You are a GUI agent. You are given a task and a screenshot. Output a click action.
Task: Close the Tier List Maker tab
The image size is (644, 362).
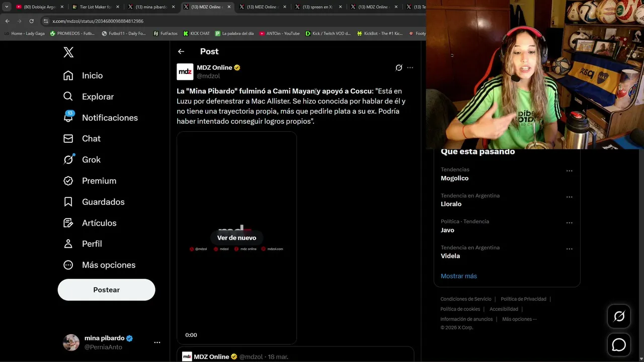(118, 7)
